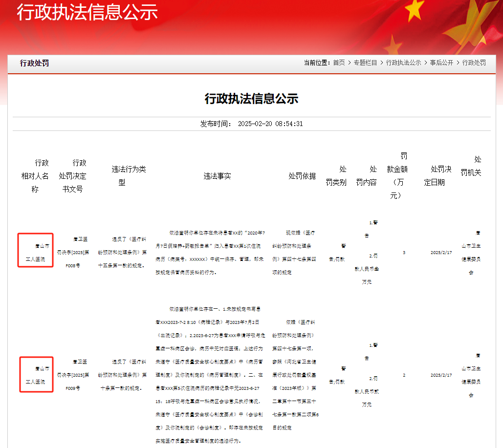Open the 事后公开 breadcrumb link
Viewport: 503px width, 448px height.
point(441,63)
